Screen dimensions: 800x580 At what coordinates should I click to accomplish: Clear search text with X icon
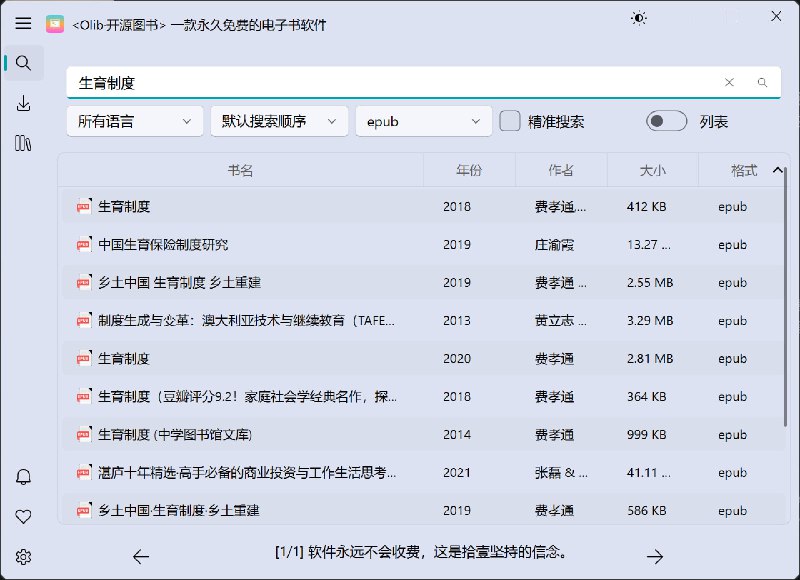pos(729,83)
